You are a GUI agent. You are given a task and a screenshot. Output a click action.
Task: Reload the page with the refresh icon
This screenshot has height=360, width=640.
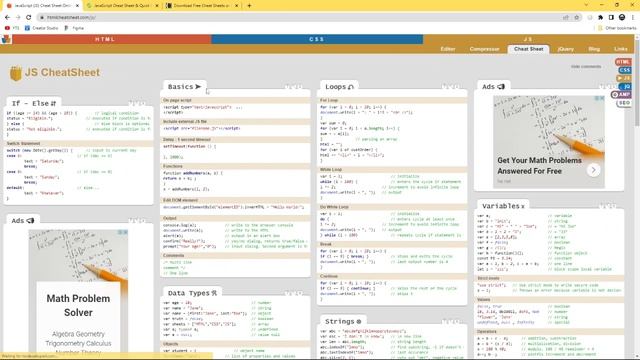(x=29, y=17)
